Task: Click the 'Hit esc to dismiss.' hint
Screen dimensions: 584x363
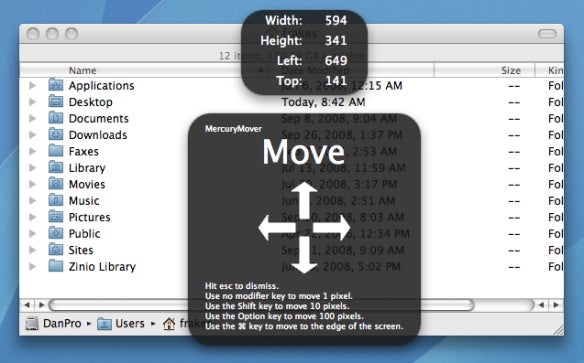Action: click(x=242, y=286)
